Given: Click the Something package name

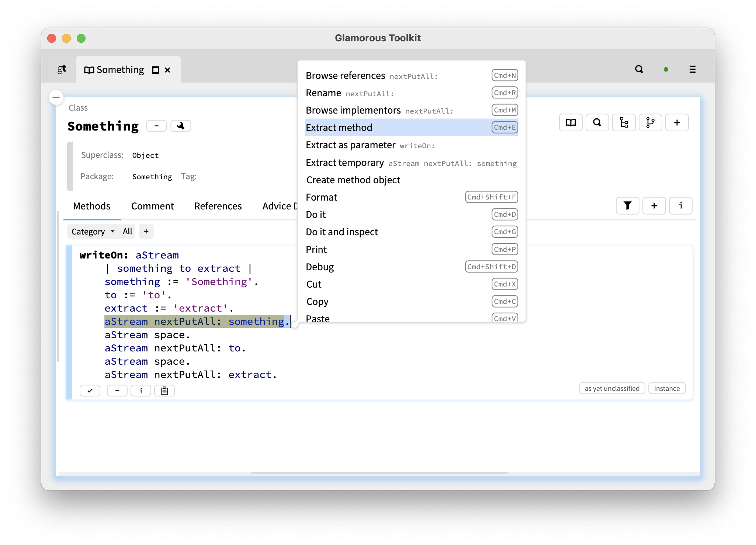Looking at the screenshot, I should click(x=152, y=177).
